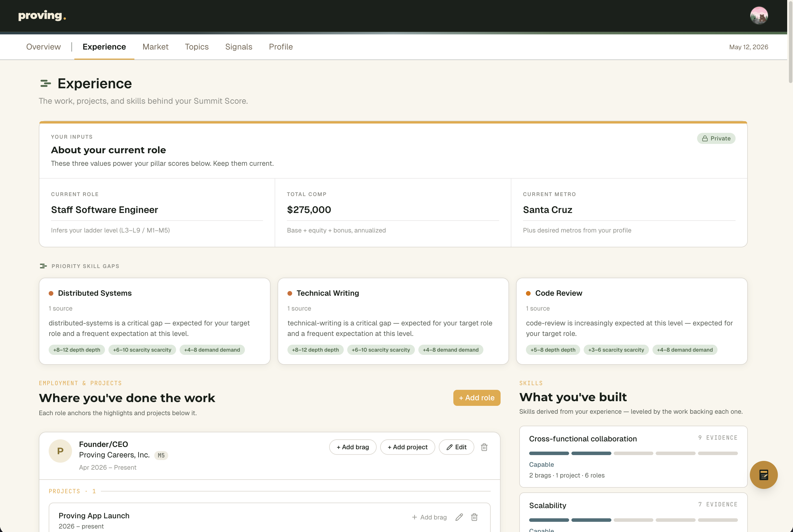Edit the Santa Cruz current metro field

tap(629, 210)
